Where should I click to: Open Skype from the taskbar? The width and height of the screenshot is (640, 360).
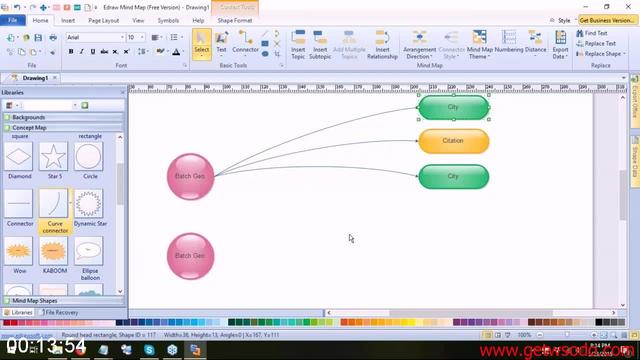click(149, 350)
